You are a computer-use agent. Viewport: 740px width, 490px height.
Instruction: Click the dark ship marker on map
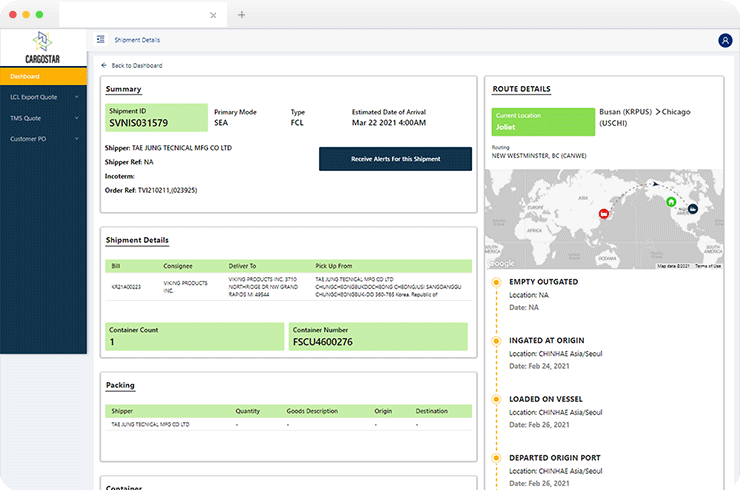692,208
